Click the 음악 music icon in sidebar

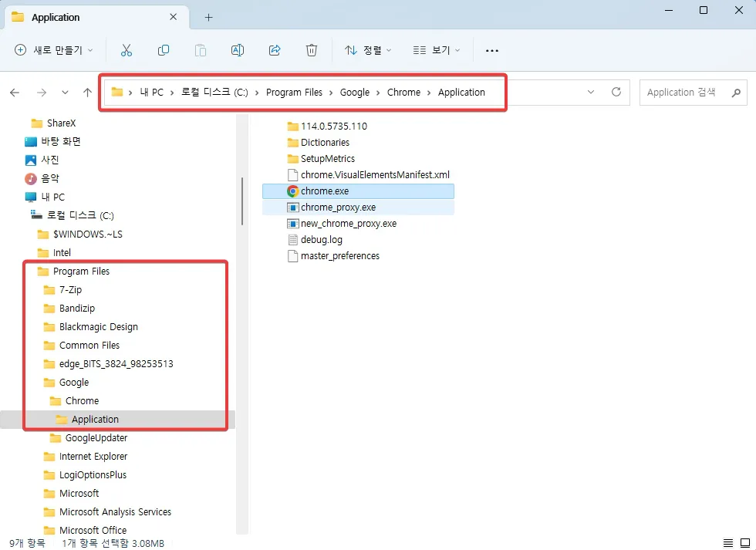[x=30, y=179]
